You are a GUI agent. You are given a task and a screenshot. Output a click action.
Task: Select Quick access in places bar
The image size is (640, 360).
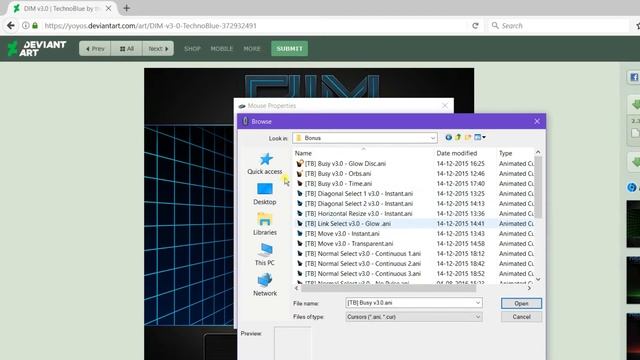click(265, 164)
